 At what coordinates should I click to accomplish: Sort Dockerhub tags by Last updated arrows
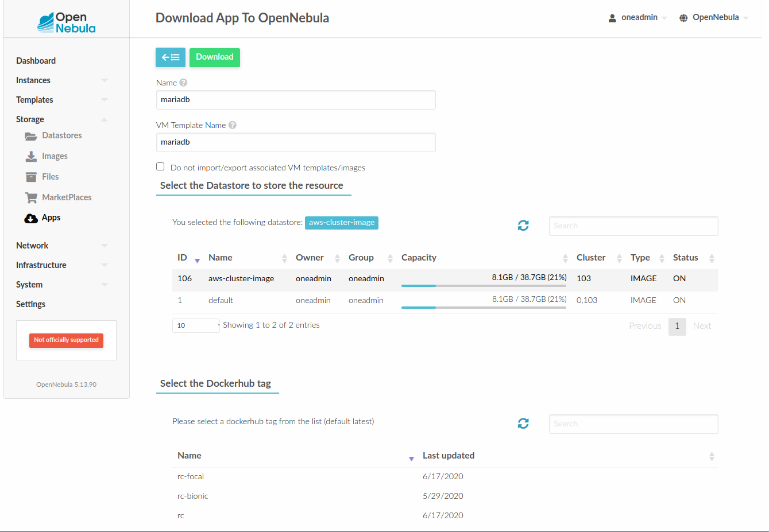coord(712,456)
